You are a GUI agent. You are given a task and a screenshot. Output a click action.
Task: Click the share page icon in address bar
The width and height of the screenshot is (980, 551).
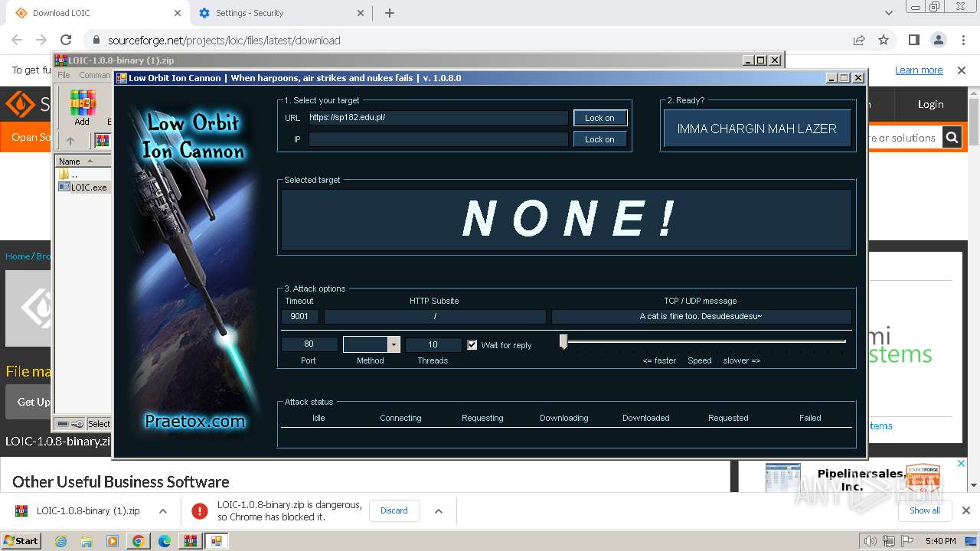point(859,40)
